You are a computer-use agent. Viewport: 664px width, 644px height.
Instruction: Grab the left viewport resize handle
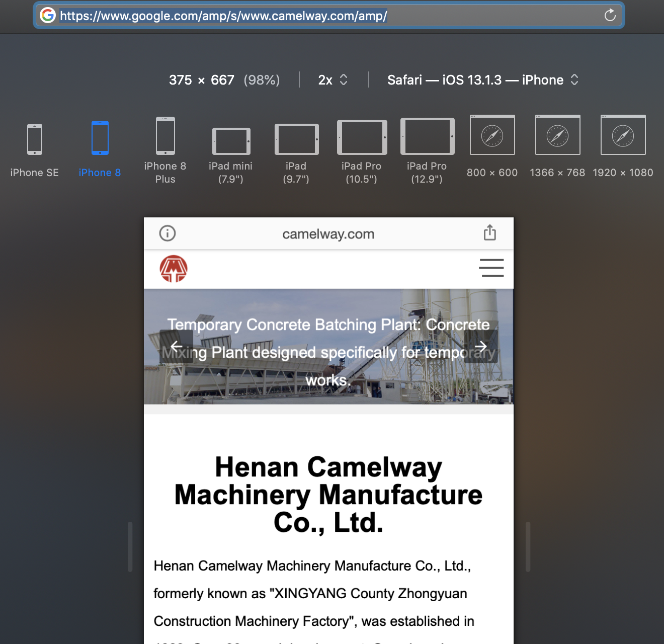130,546
